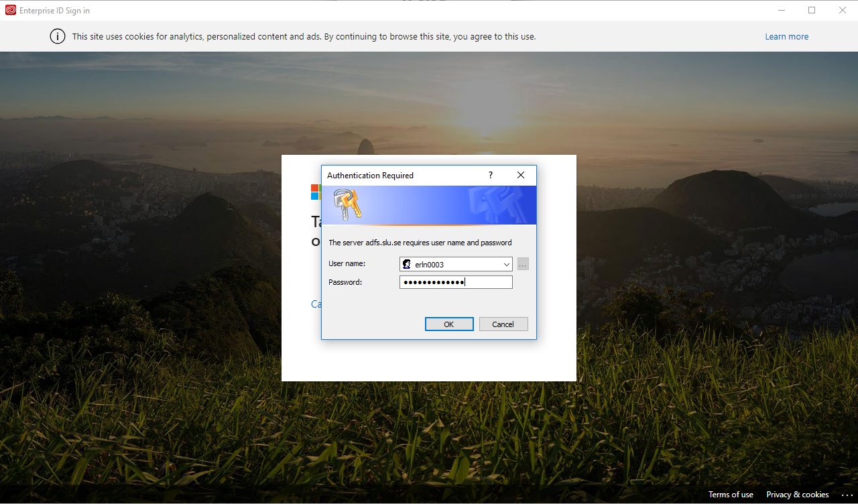This screenshot has width=858, height=504.
Task: Click the golden keys icon in dialog banner
Action: click(x=347, y=204)
